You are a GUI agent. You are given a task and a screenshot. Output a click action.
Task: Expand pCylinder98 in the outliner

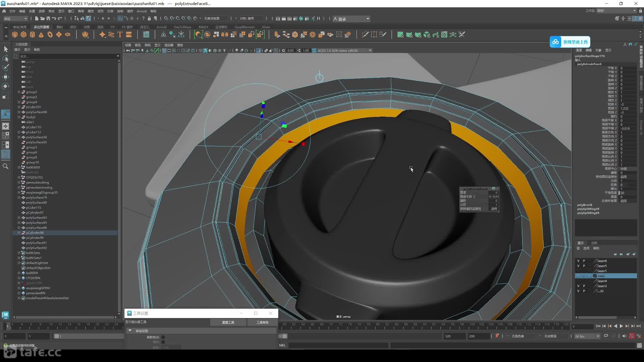(19, 233)
